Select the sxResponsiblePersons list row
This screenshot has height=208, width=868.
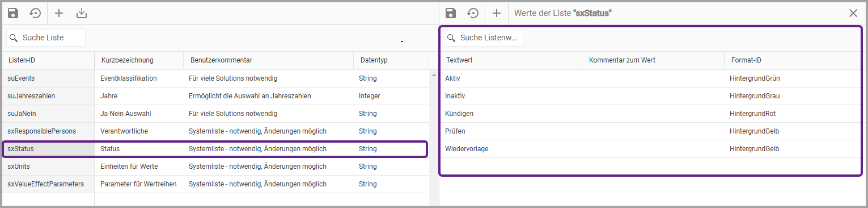(215, 131)
